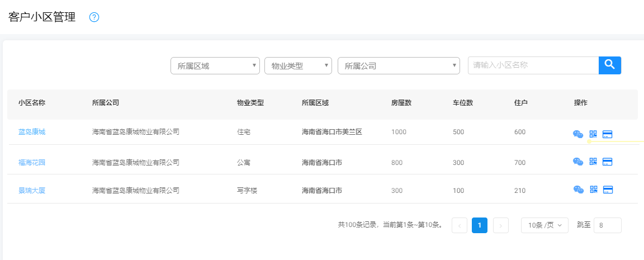Screen dimensions: 644x260
Task: Open the 福海花园 community link
Action: click(32, 163)
